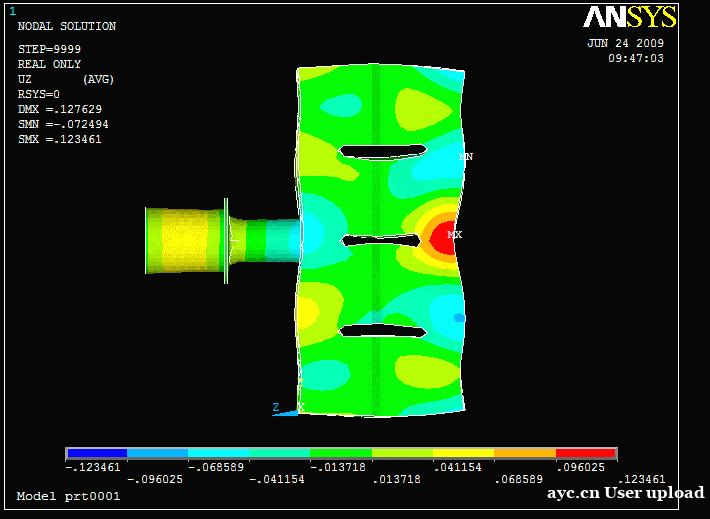The height and width of the screenshot is (519, 710).
Task: Select the yellow cylinder end section
Action: [x=183, y=240]
